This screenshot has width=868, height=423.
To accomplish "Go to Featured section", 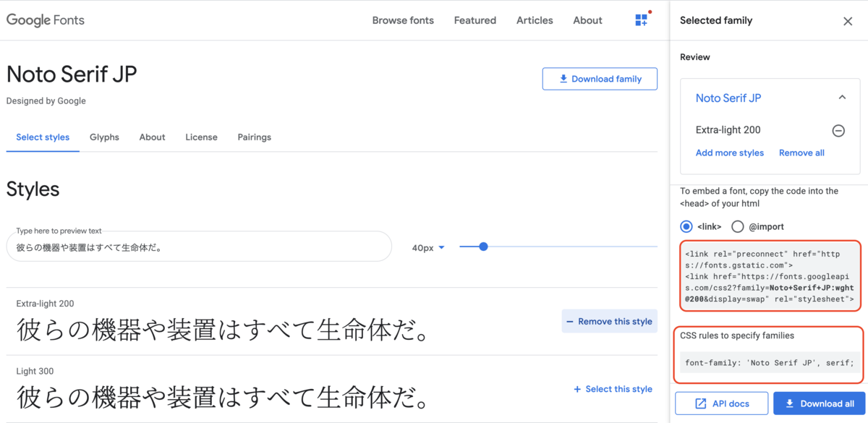I will click(475, 20).
